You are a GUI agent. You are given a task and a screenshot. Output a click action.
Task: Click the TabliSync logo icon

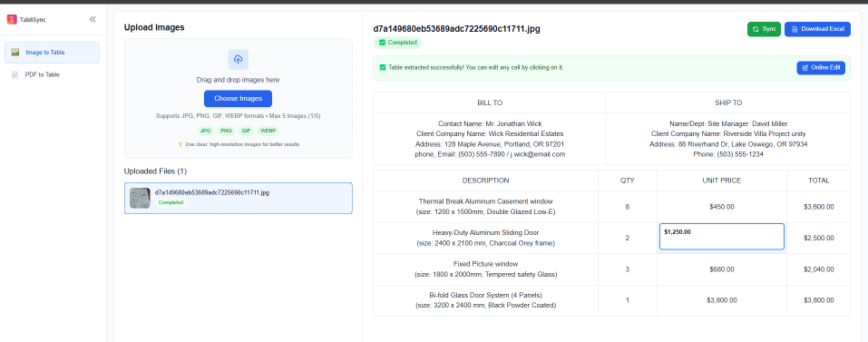coord(12,19)
